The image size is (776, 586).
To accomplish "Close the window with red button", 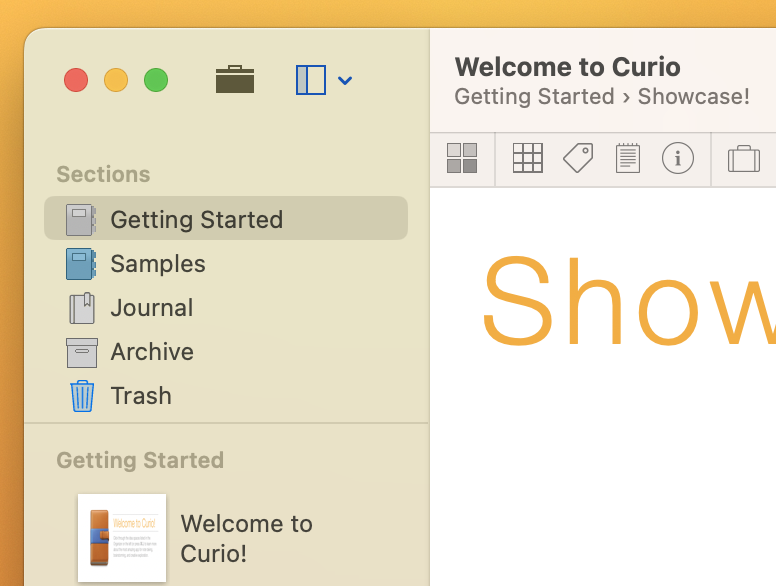I will (76, 80).
